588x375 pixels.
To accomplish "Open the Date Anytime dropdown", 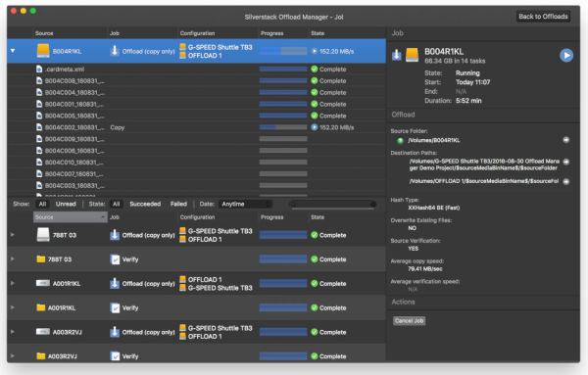I will point(245,204).
